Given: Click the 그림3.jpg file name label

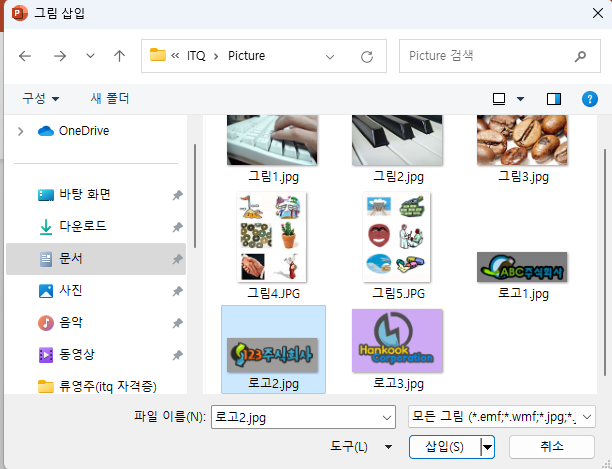Looking at the screenshot, I should [x=523, y=177].
